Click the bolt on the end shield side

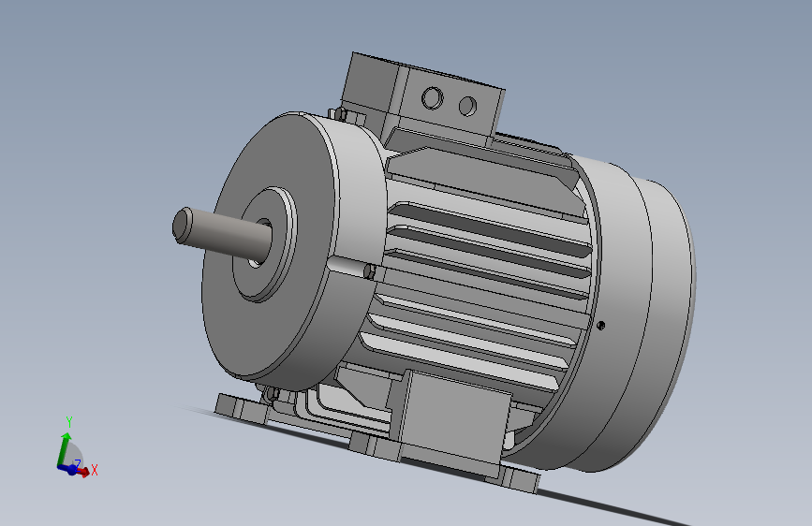pos(369,271)
